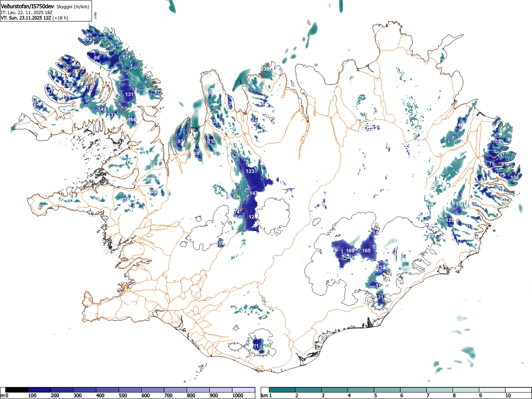
Task: Click the '10' label on the kilometre legend
Action: [508, 396]
